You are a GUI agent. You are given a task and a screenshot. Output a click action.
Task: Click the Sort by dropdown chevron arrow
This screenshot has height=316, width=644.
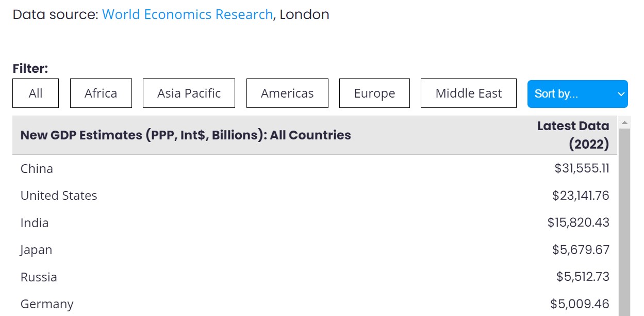(621, 94)
